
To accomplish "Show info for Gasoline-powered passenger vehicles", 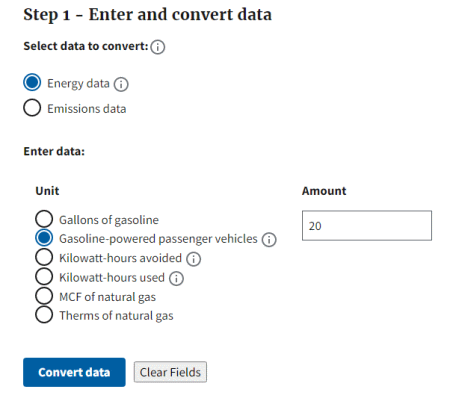I will pyautogui.click(x=269, y=240).
